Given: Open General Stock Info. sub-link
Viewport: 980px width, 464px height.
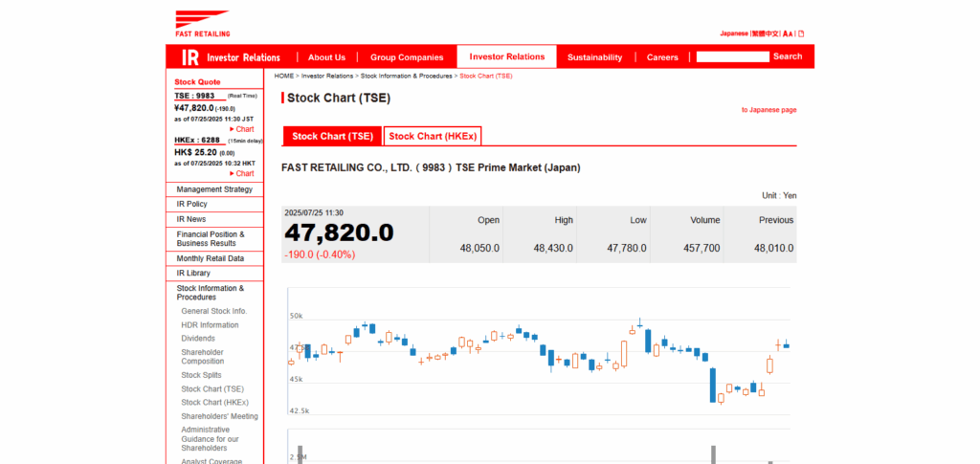Looking at the screenshot, I should click(214, 311).
